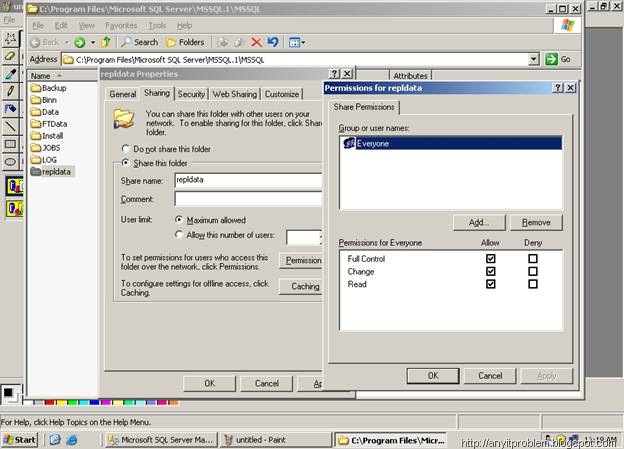Click Add... in Permissions dialog

pos(479,222)
